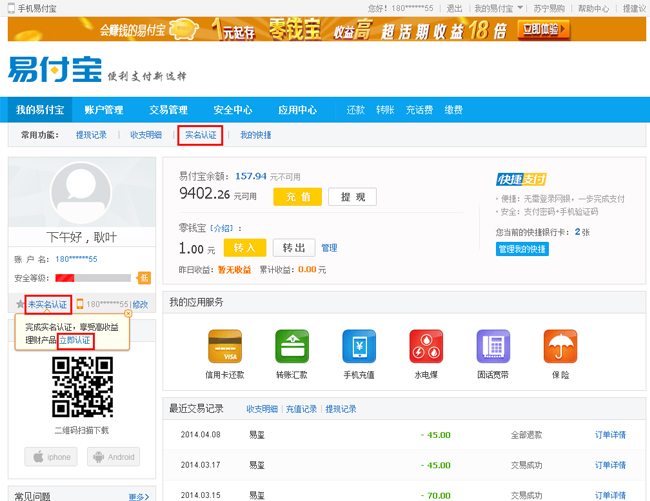650x501 pixels.
Task: Click the 157.94 unavailable balance amount
Action: tap(251, 176)
